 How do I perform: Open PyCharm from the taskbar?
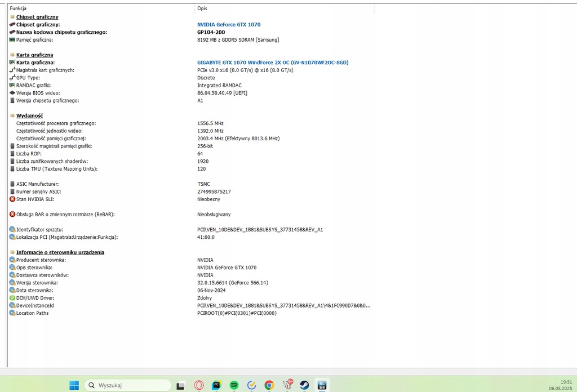pos(216,385)
